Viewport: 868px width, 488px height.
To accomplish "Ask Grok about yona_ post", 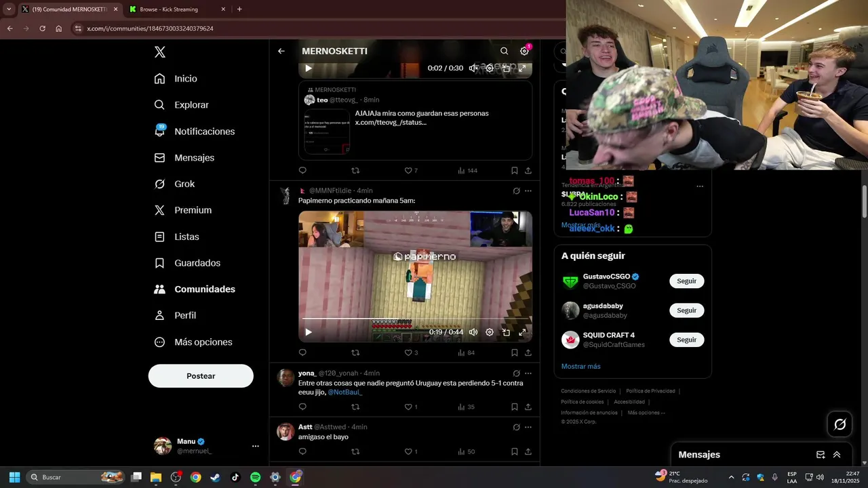I will (x=517, y=373).
